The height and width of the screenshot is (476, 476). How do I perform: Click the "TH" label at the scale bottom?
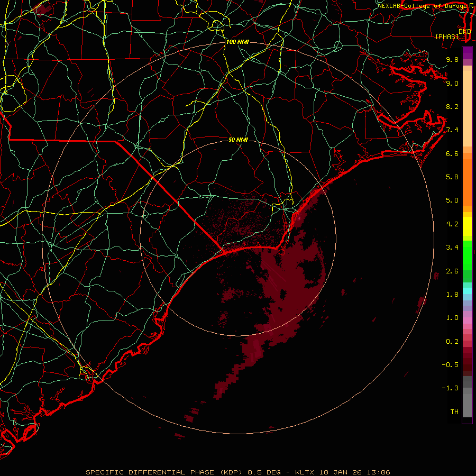pos(454,412)
